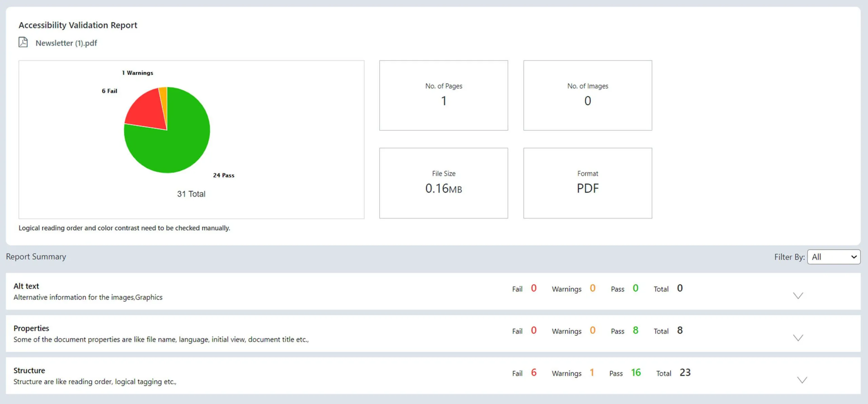Screen dimensions: 868x404
Task: Expand the Structure section chevron
Action: click(802, 380)
